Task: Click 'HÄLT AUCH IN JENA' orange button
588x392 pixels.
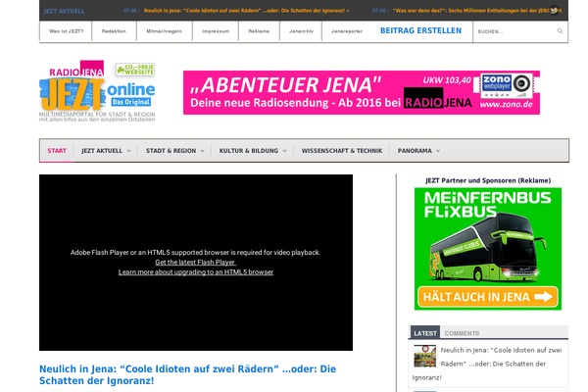Action: pyautogui.click(x=488, y=297)
